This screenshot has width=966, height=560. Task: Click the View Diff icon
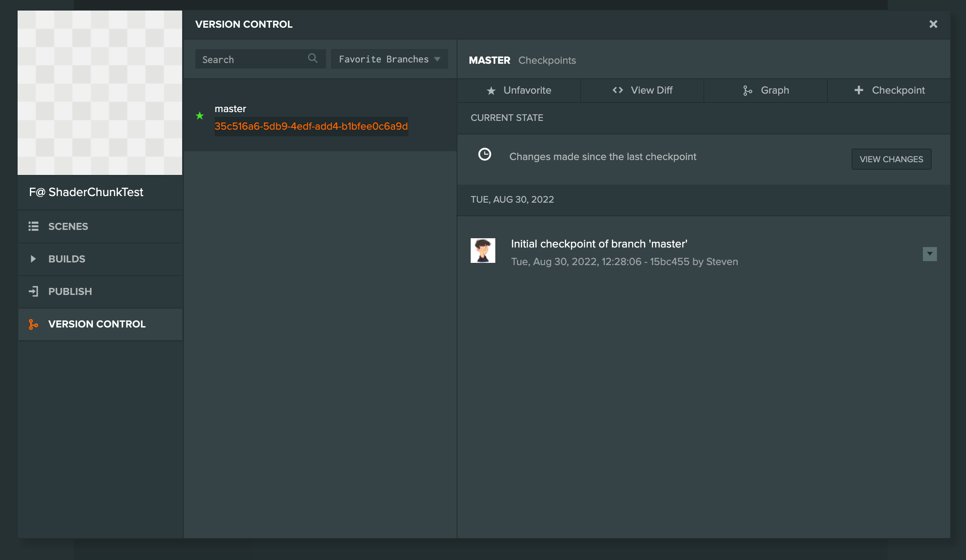click(x=618, y=90)
